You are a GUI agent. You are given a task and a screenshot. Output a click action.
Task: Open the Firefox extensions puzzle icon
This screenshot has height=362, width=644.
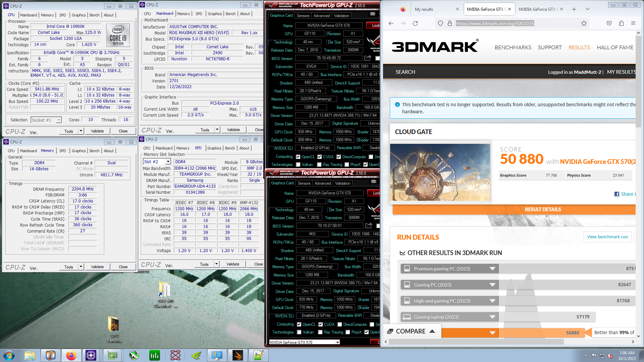pyautogui.click(x=621, y=23)
